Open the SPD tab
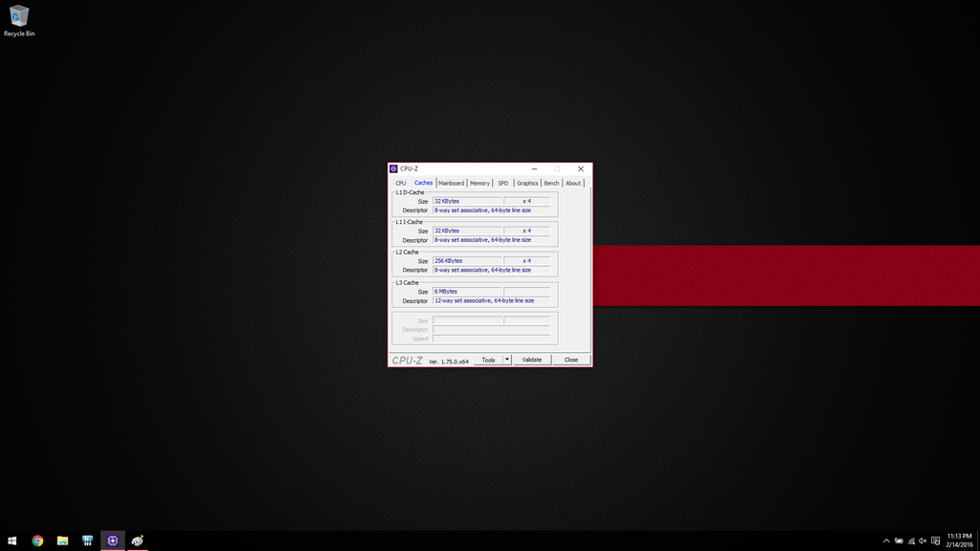Viewport: 980px width, 551px height. pyautogui.click(x=503, y=183)
